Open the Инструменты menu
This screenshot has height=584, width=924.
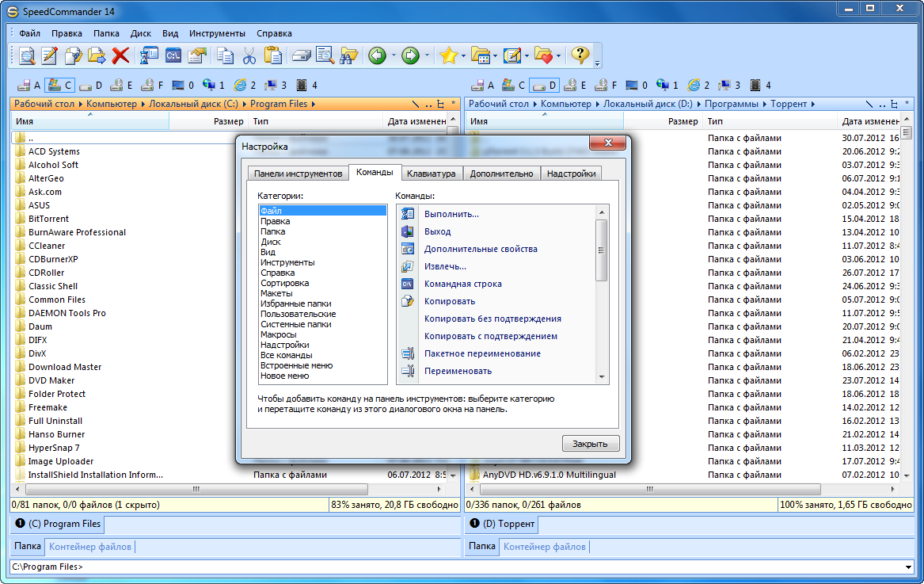point(218,33)
